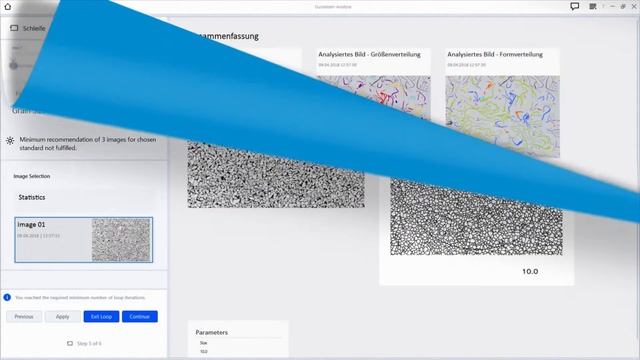Screen dimensions: 640x360
Task: Click the minimum recommendation warning text
Action: pyautogui.click(x=88, y=144)
